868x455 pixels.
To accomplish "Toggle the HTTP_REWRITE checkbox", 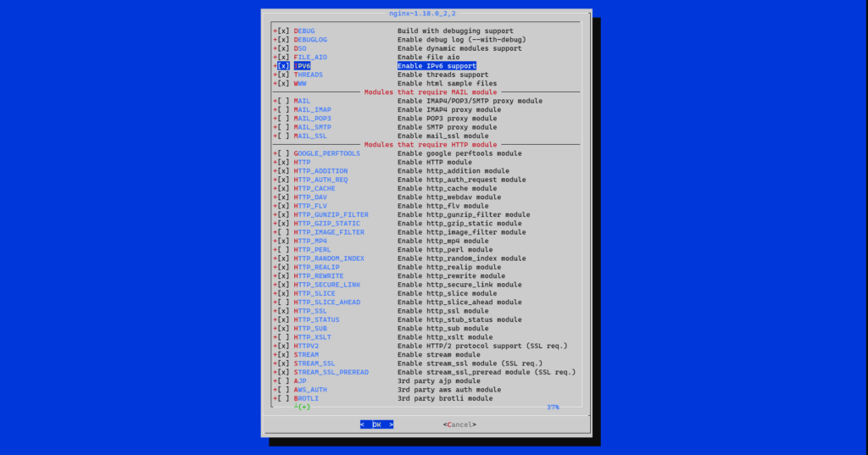I will pos(283,276).
